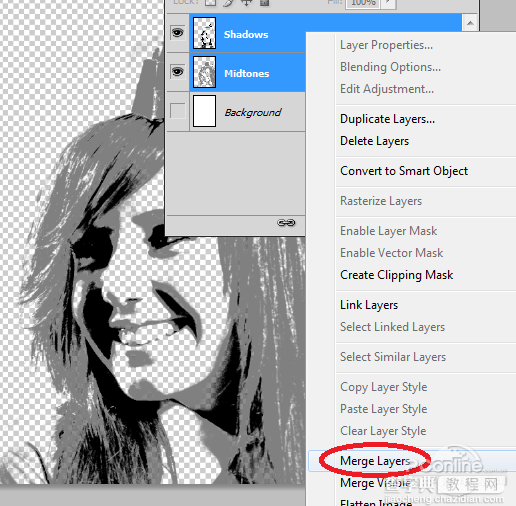Click the Midtones layer thumbnail

tap(204, 72)
